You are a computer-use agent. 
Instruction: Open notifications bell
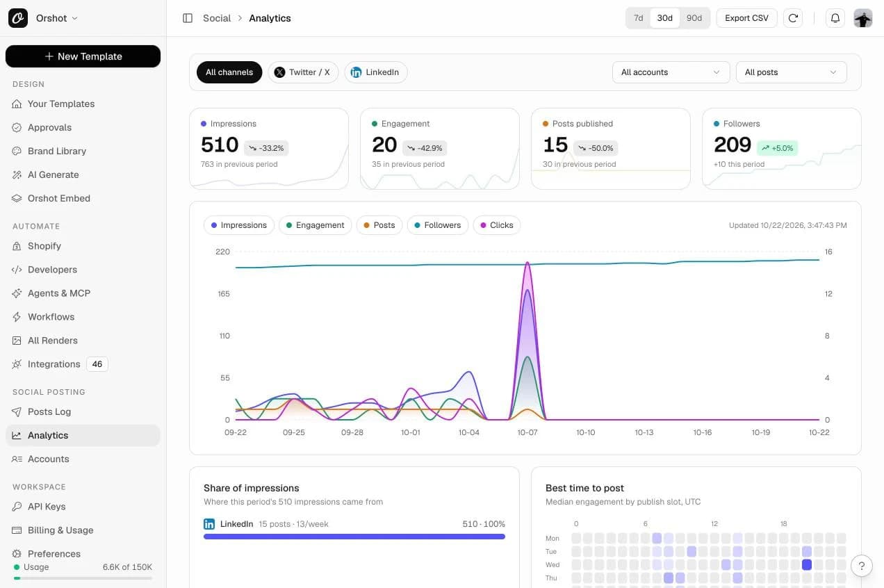(835, 18)
